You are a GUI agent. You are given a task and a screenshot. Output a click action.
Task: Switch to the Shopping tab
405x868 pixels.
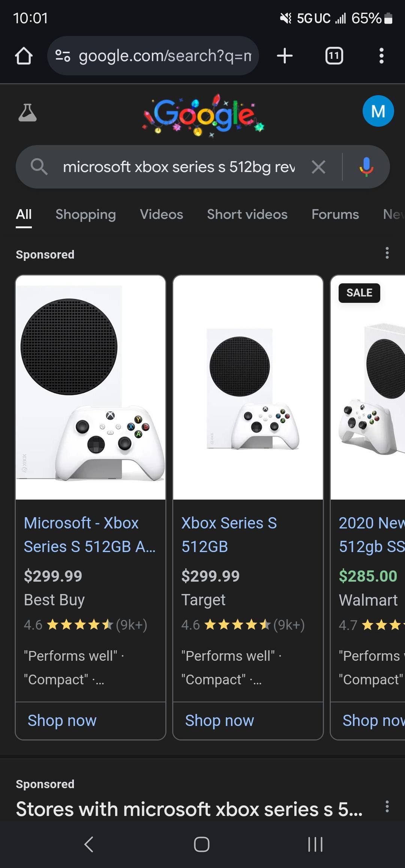click(85, 214)
